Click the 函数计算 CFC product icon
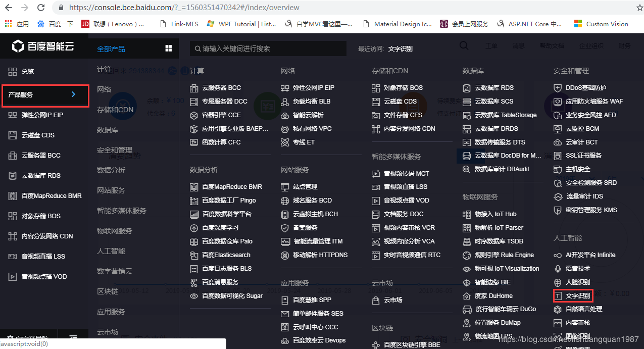 tap(194, 142)
